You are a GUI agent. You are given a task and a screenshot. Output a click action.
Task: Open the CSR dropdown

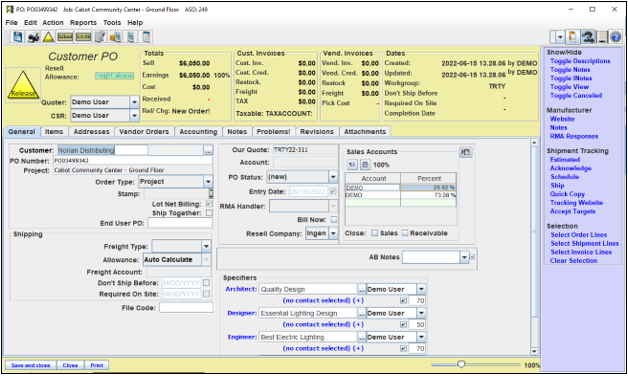pyautogui.click(x=134, y=116)
